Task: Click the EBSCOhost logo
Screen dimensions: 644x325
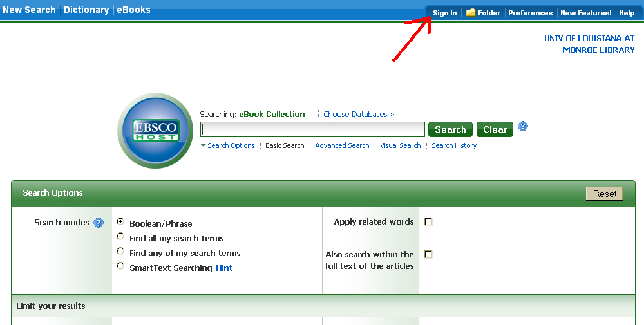Action: click(155, 131)
